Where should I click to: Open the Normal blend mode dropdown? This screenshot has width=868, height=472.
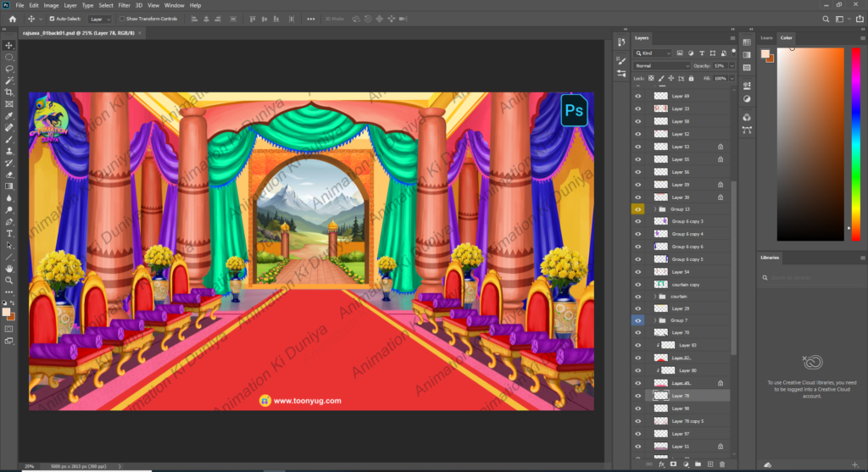click(662, 65)
